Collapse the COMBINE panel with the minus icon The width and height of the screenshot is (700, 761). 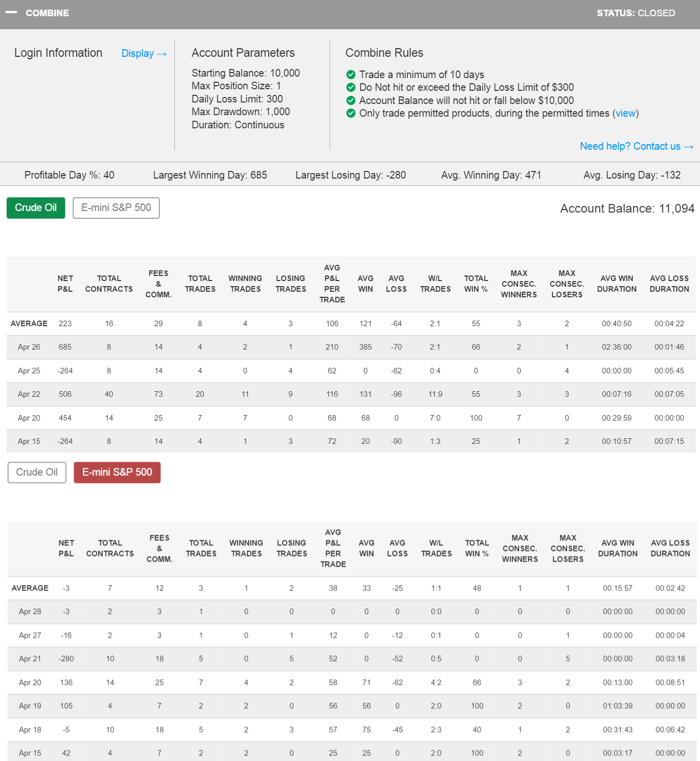pos(11,13)
